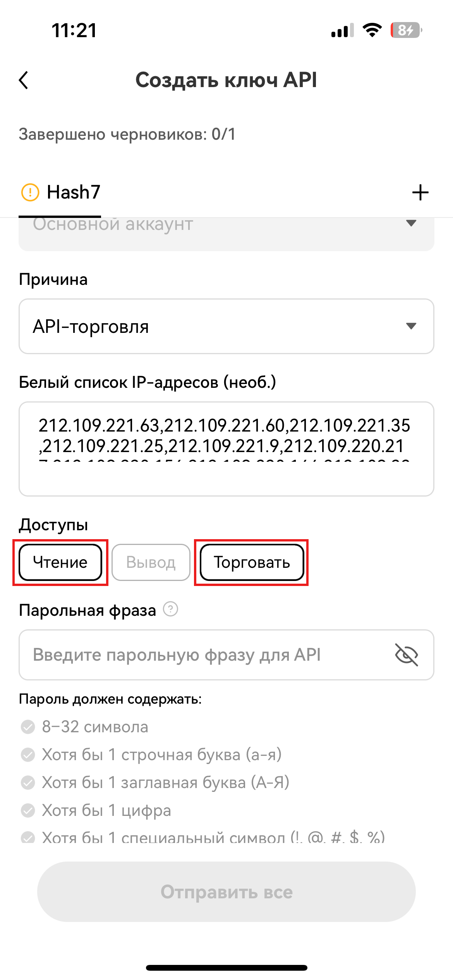Click the arrow in the API-торговля field
The width and height of the screenshot is (453, 980).
pos(411,326)
